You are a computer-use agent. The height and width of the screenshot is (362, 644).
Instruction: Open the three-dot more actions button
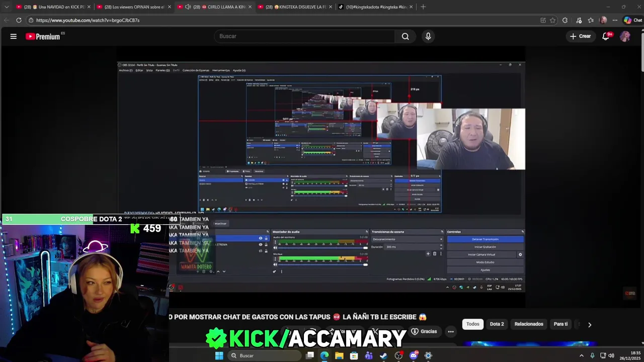(451, 331)
